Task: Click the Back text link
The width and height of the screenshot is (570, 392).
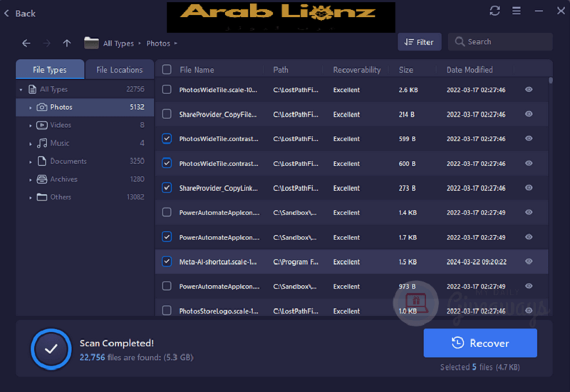Action: pyautogui.click(x=26, y=14)
